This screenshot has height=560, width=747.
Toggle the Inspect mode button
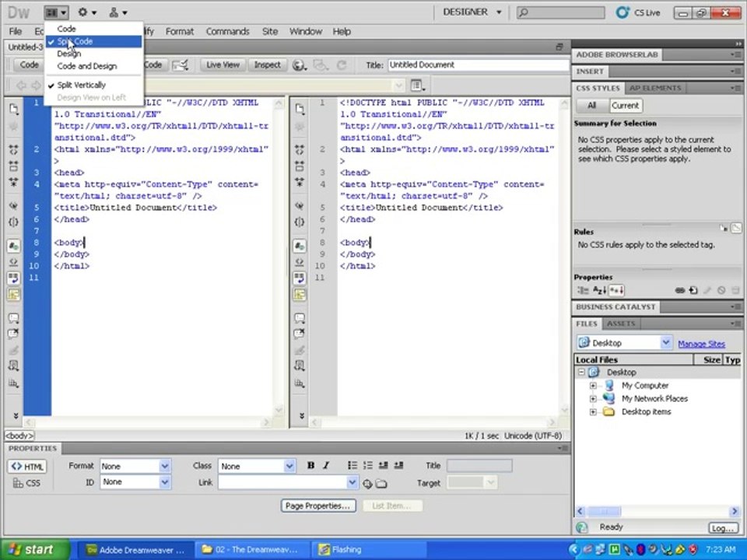tap(267, 65)
